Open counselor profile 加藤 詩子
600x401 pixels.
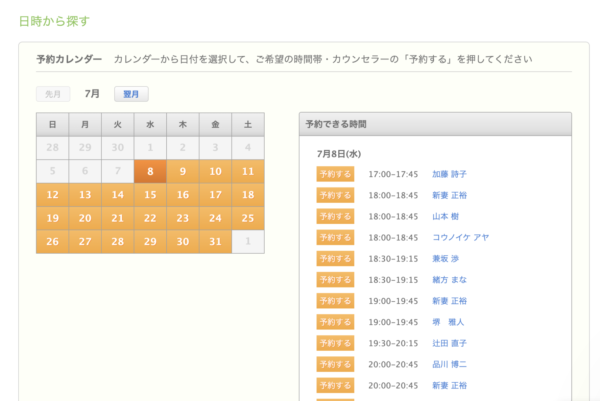point(450,174)
